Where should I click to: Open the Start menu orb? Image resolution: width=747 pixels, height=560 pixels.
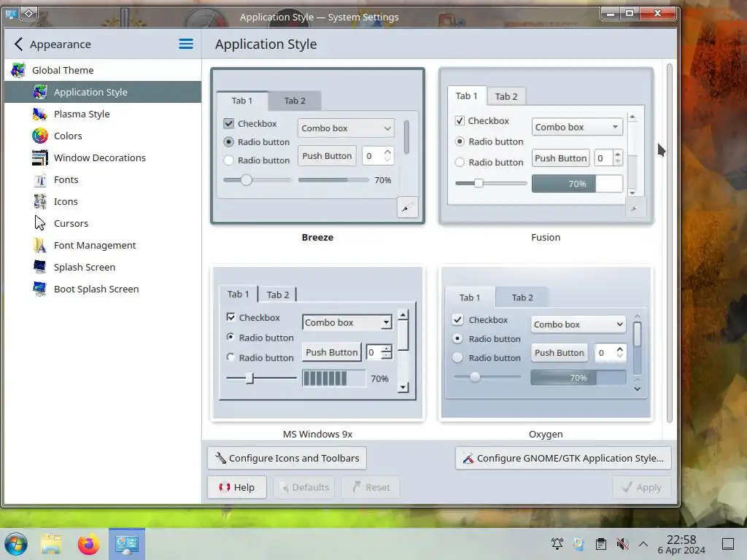tap(16, 544)
